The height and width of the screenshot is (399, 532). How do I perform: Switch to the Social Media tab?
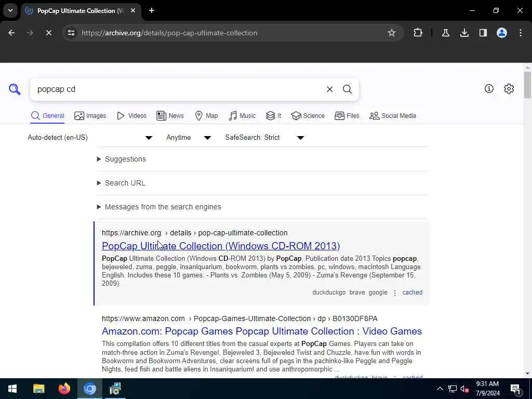393,116
